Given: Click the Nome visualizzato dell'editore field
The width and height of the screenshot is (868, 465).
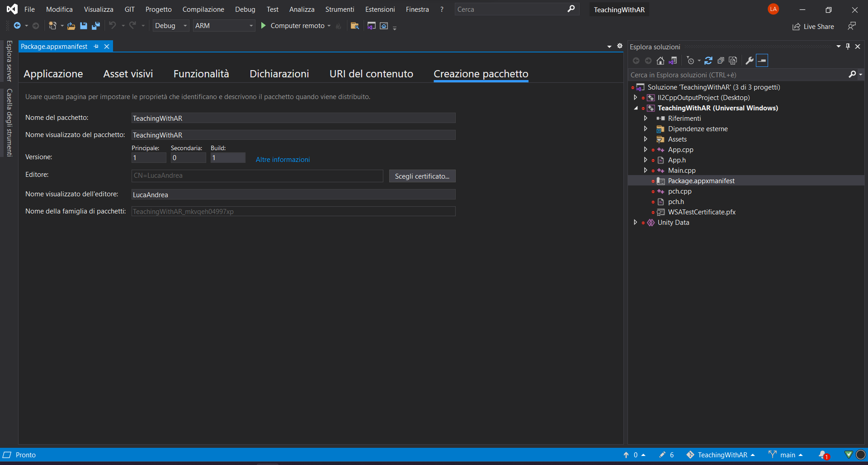Looking at the screenshot, I should point(293,195).
